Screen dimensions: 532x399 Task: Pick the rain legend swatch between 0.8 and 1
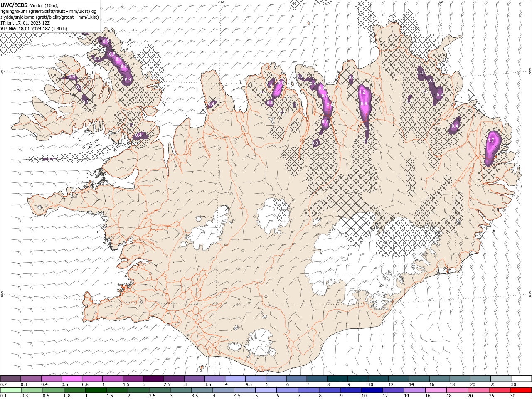click(x=74, y=390)
